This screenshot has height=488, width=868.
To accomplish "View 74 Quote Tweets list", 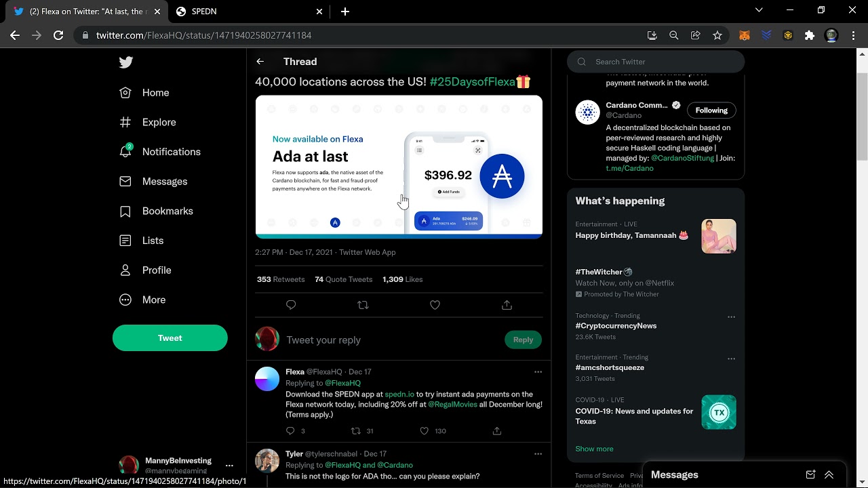I will [x=344, y=279].
